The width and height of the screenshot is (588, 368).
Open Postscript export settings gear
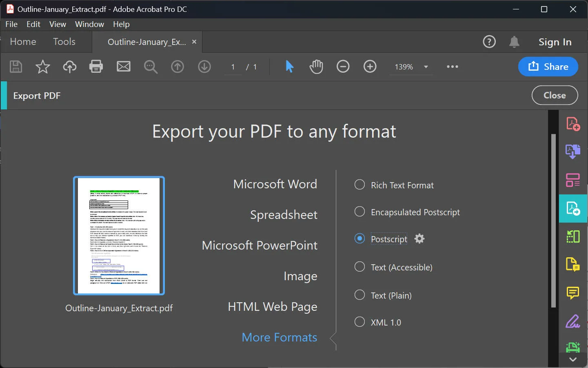pyautogui.click(x=419, y=239)
